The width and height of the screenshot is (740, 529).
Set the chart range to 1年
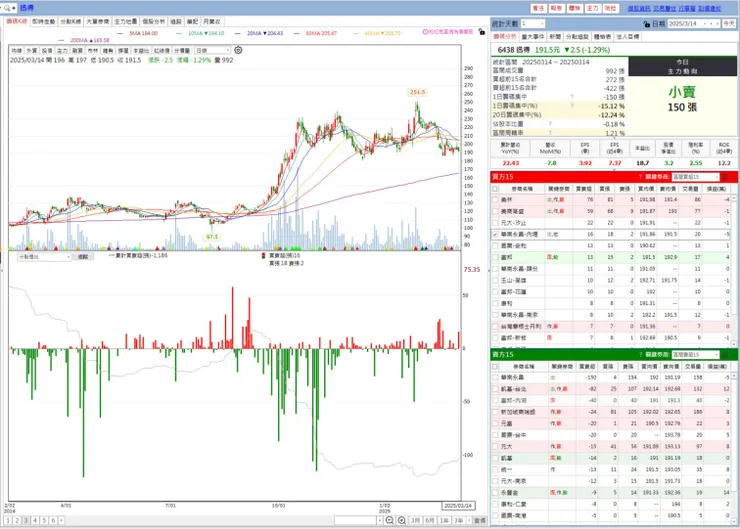tap(444, 520)
